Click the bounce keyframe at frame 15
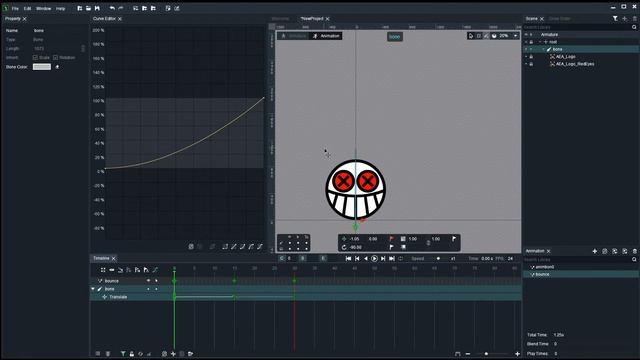The image size is (640, 360). click(234, 281)
